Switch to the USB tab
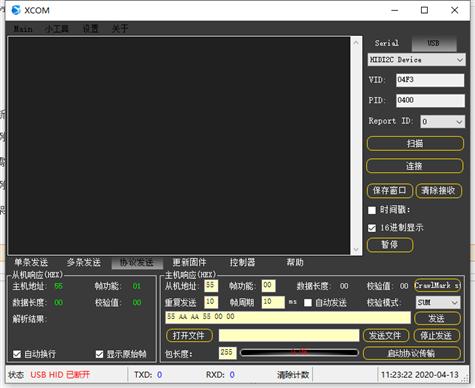Image resolution: width=475 pixels, height=388 pixels. 433,43
